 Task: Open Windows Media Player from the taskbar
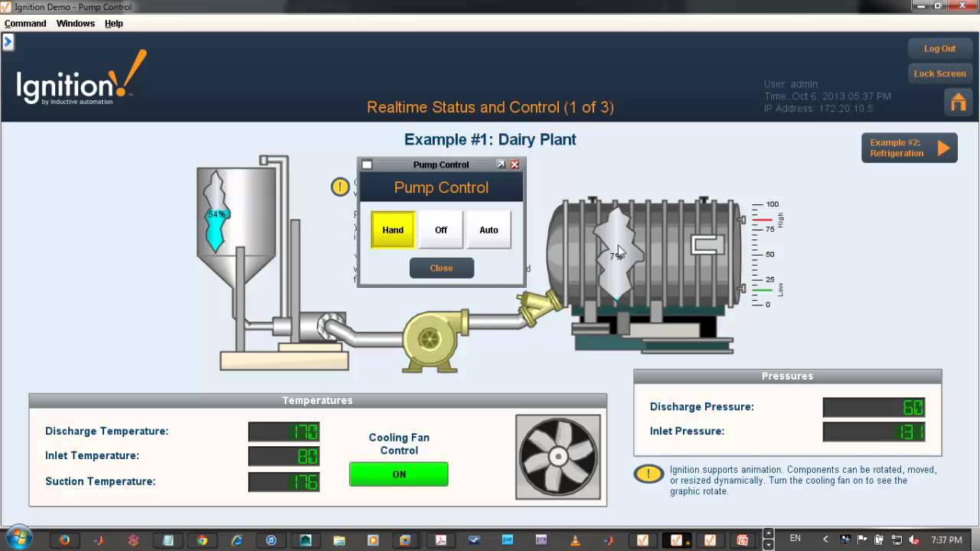(x=374, y=540)
